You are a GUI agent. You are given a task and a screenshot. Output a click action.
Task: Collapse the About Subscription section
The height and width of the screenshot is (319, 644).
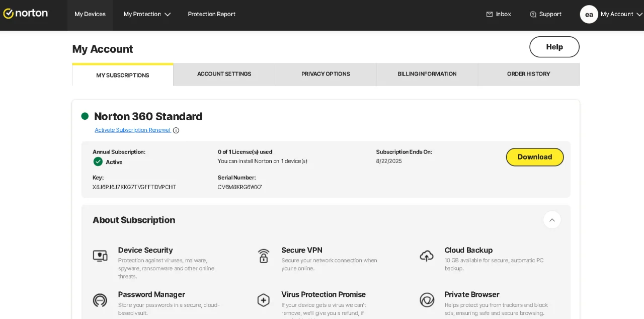click(552, 220)
